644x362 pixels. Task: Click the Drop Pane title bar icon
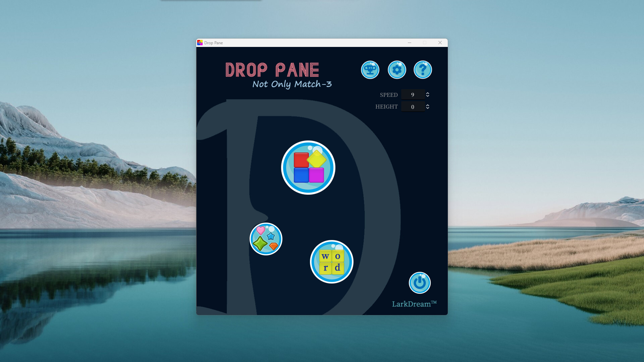click(x=200, y=43)
